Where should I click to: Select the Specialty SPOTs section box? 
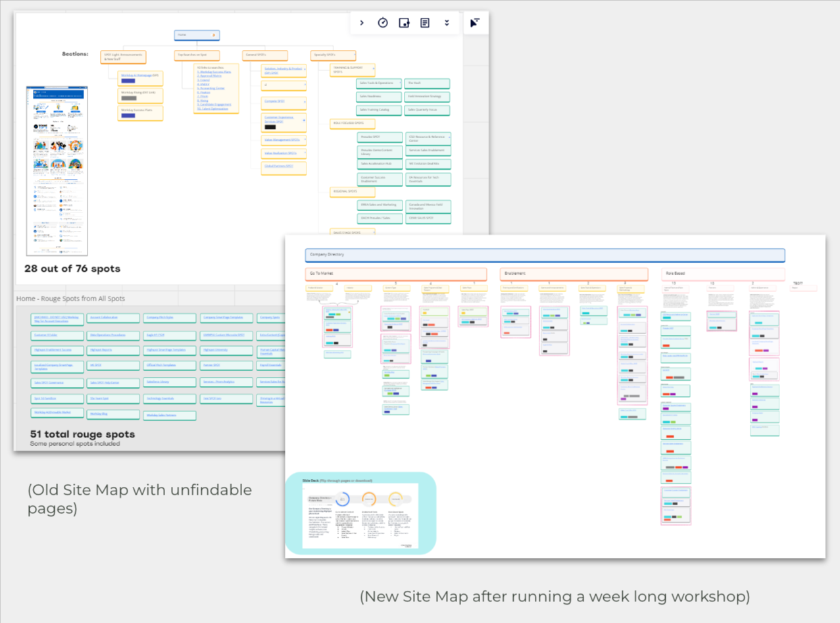[333, 57]
